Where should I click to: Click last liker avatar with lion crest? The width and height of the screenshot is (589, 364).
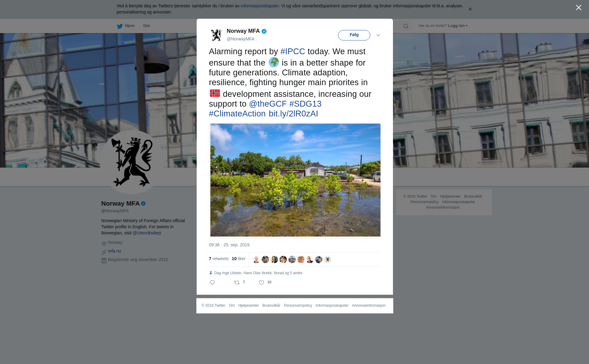tap(328, 260)
